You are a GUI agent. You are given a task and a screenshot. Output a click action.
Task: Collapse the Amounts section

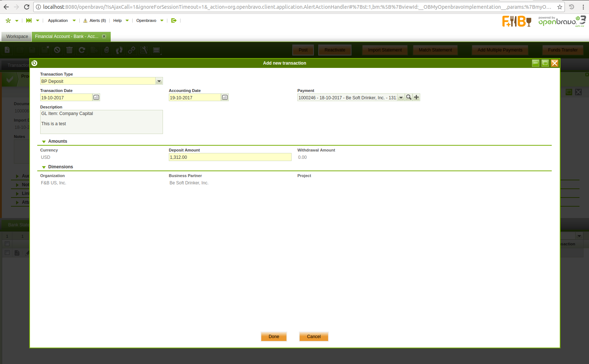44,142
